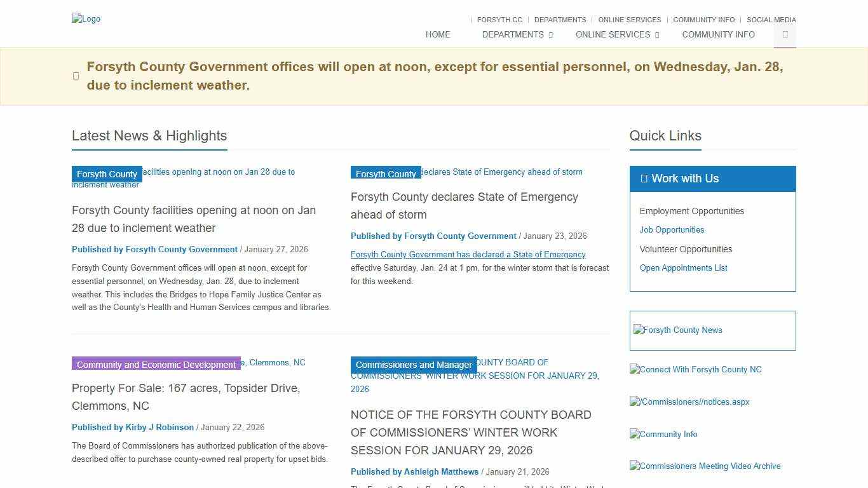Open the Forsyth County News image link
This screenshot has height=488, width=868.
click(678, 330)
